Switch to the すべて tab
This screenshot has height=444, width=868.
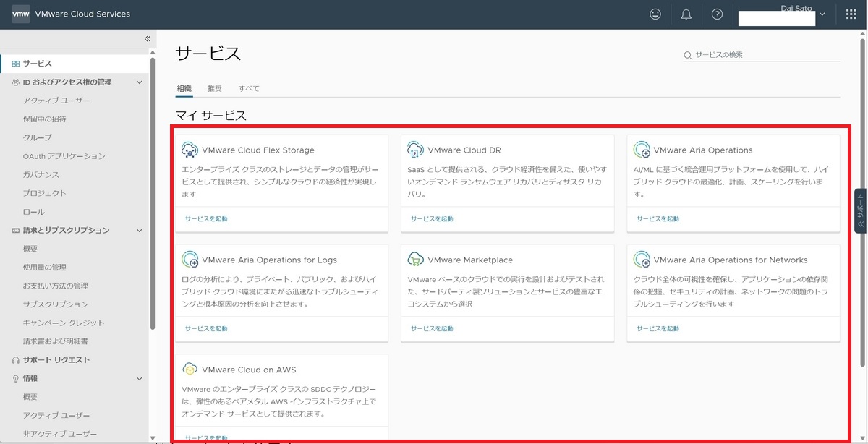coord(249,88)
